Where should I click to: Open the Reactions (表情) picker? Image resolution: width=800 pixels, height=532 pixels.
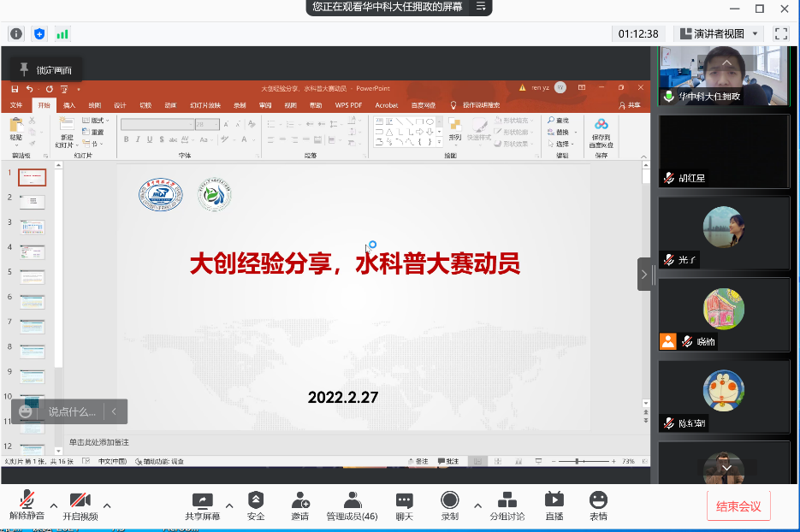pyautogui.click(x=598, y=505)
